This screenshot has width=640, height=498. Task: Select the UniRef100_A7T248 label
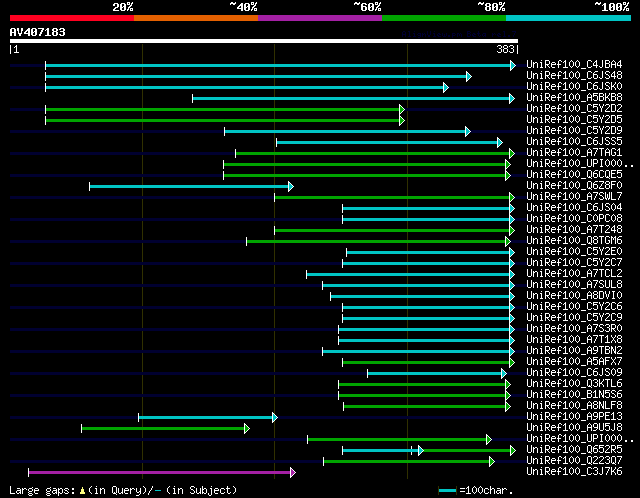point(574,230)
